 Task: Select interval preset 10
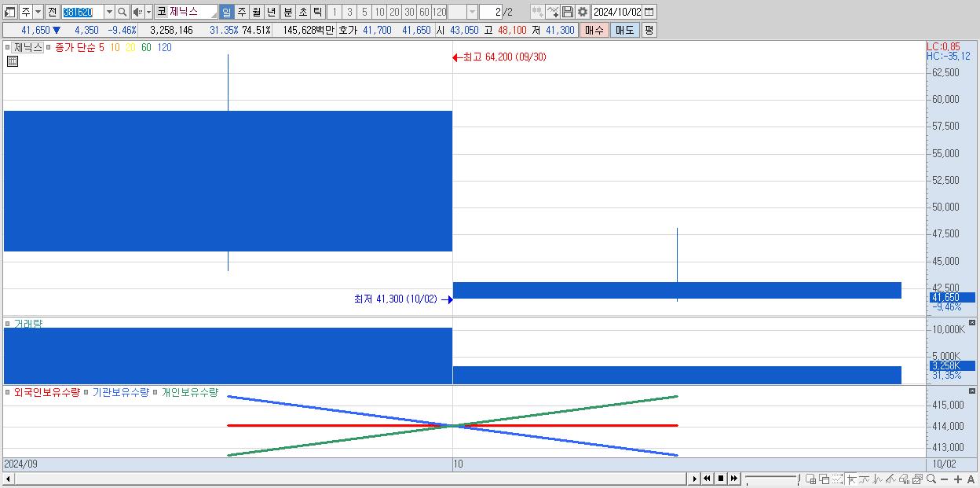click(379, 12)
